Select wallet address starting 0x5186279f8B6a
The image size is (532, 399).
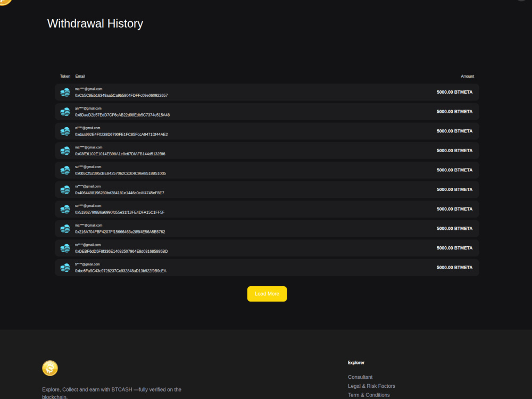[120, 213]
